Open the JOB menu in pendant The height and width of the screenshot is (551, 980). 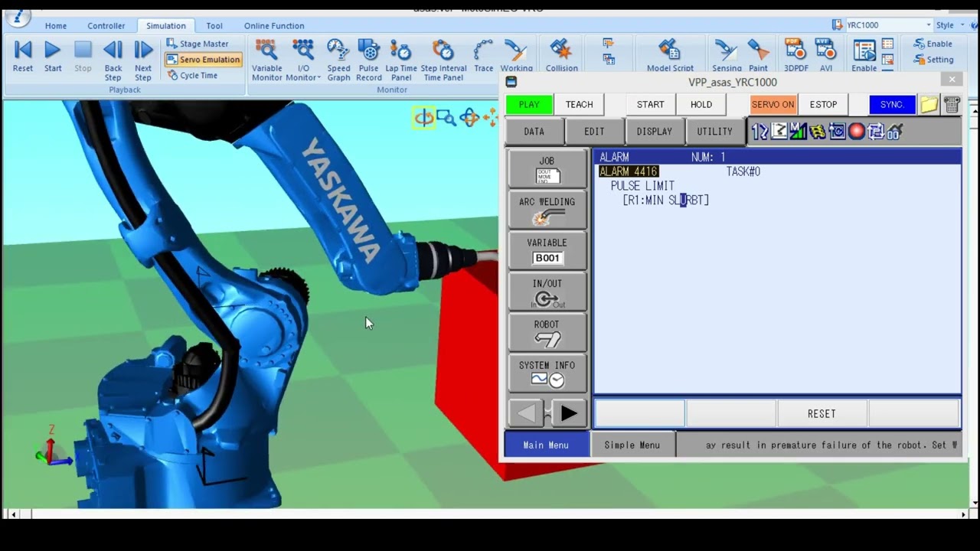[547, 168]
